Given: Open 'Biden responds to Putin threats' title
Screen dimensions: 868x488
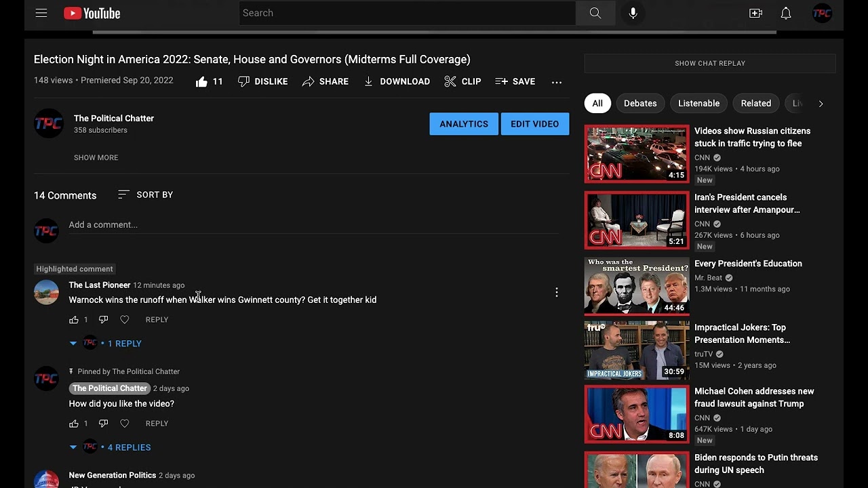Looking at the screenshot, I should click(x=756, y=464).
